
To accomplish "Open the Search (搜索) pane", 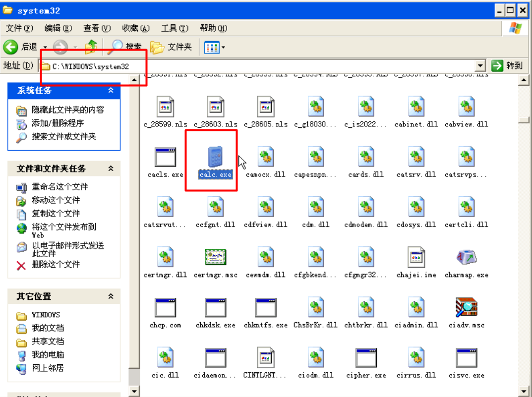I will 125,47.
